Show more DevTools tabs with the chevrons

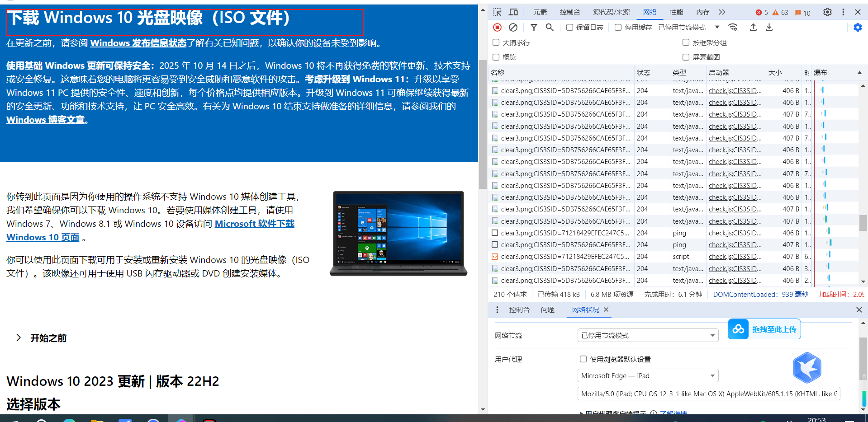(x=722, y=12)
